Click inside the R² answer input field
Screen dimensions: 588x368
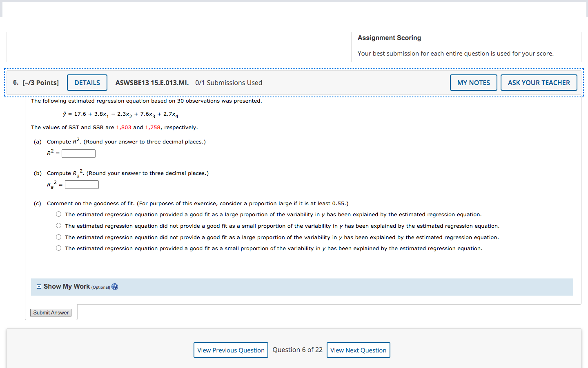pos(78,153)
